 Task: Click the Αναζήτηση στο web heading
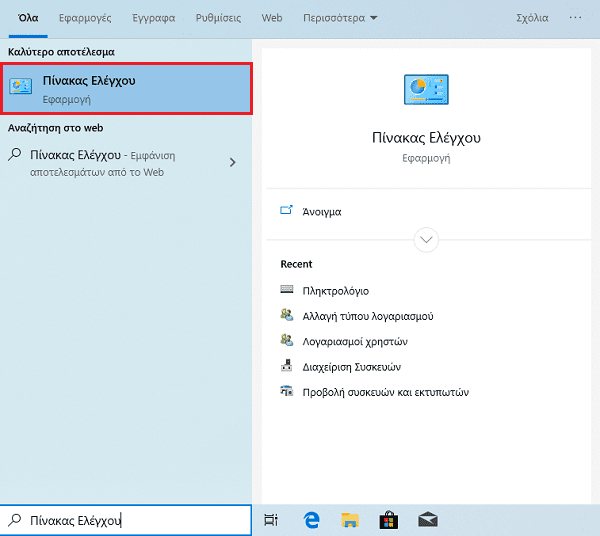[x=55, y=128]
